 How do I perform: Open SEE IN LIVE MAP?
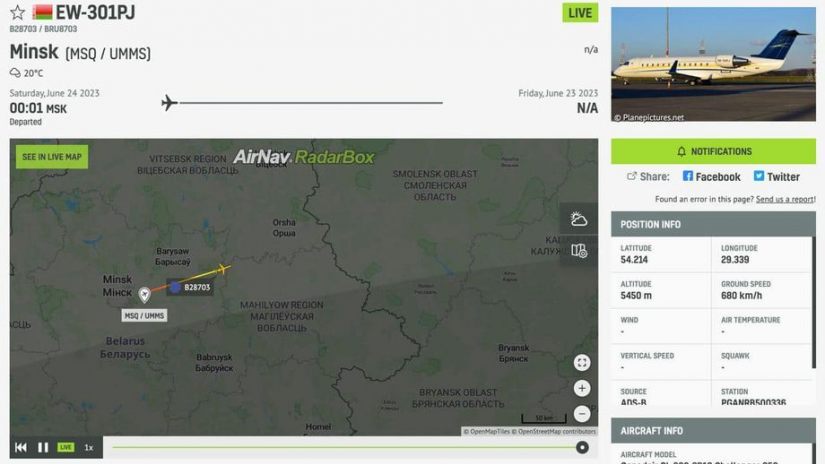[x=52, y=157]
